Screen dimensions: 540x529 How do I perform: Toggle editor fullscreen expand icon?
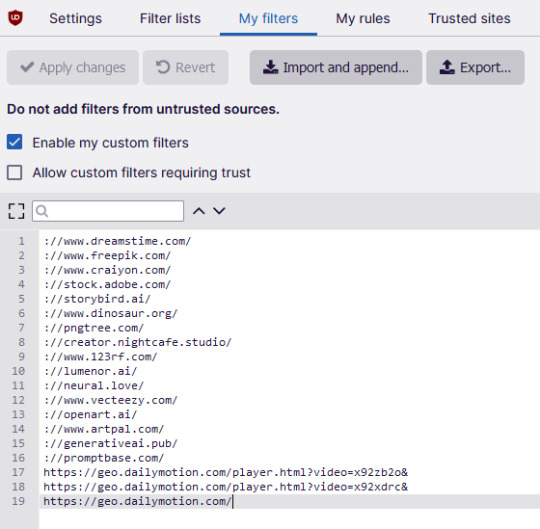[16, 211]
